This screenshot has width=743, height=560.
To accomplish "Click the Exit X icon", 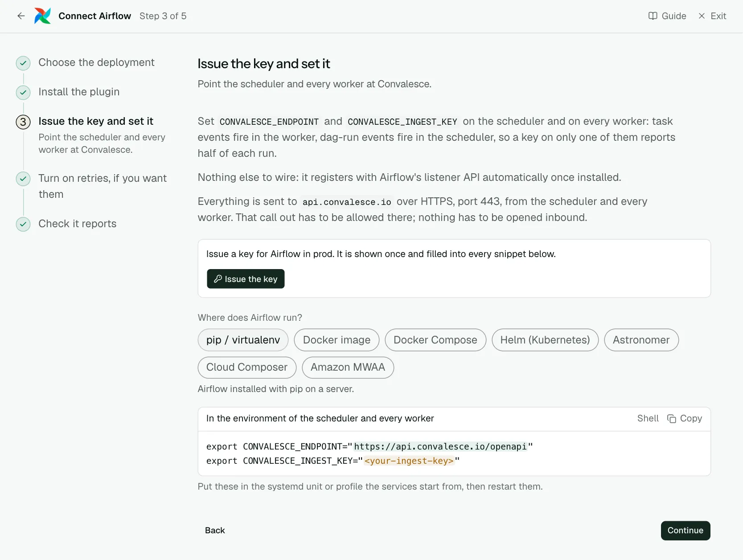I will coord(702,16).
